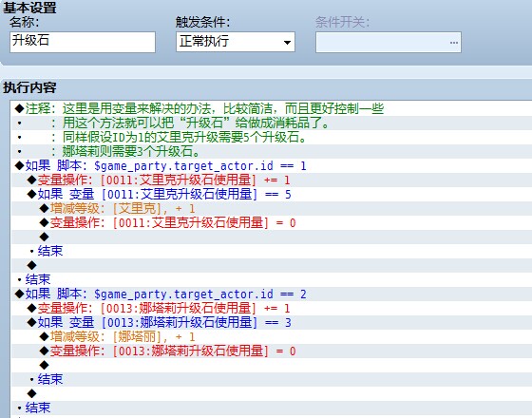Click the ellipsis button in 条件开关 field
The width and height of the screenshot is (532, 418).
(454, 43)
